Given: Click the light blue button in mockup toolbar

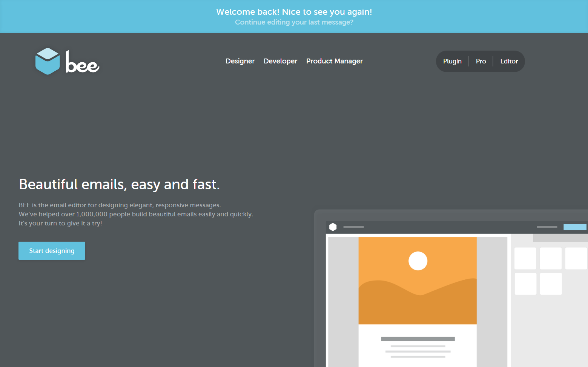Looking at the screenshot, I should 574,227.
